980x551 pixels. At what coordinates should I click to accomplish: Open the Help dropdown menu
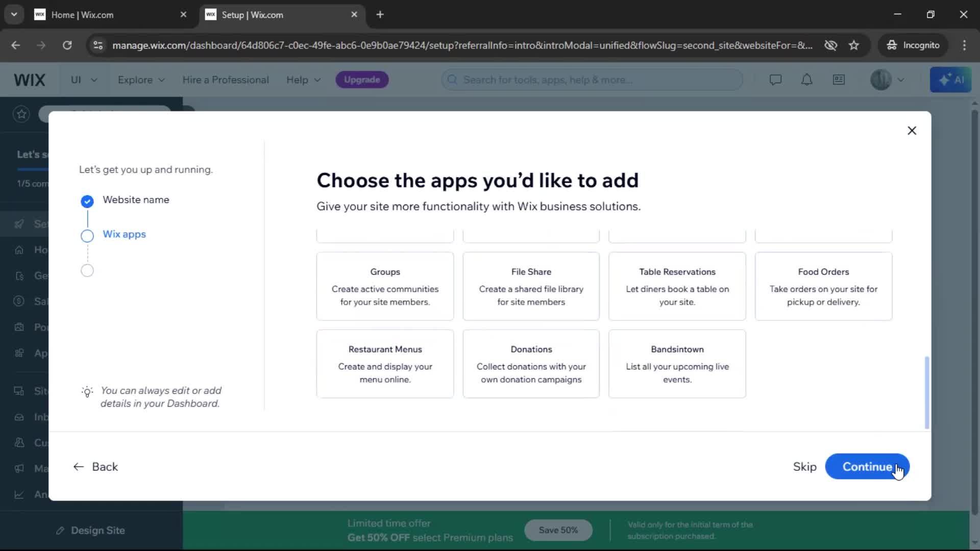coord(303,80)
